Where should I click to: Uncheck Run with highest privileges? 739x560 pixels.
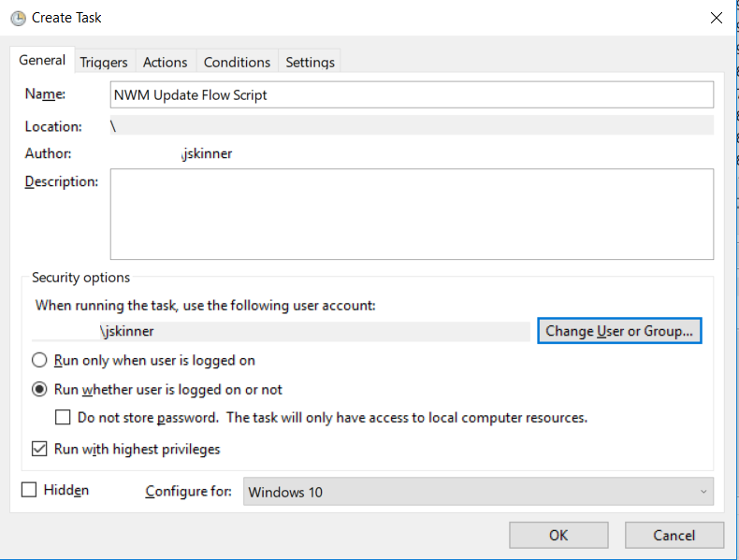tap(39, 449)
